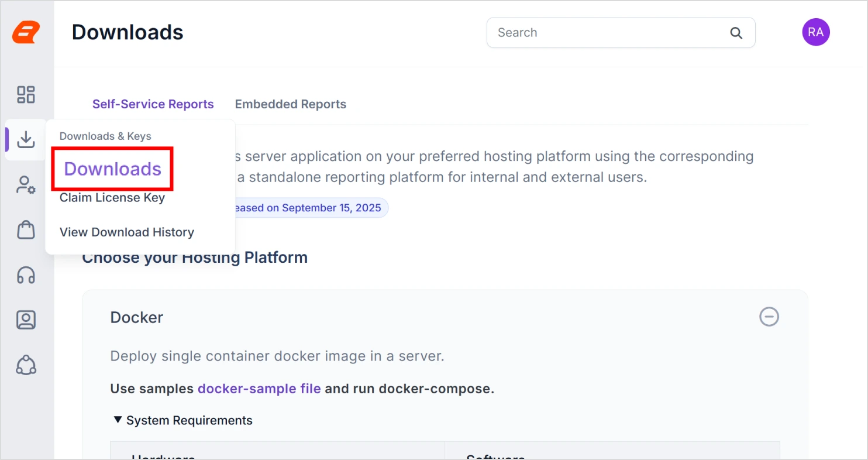Collapse the Docker platform section
Screen dimensions: 868x460
tap(769, 317)
